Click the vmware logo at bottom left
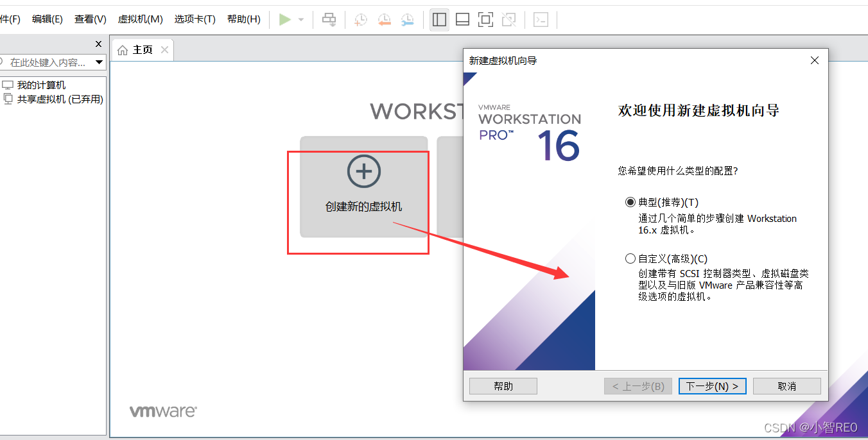Viewport: 868px width, 440px height. pyautogui.click(x=163, y=411)
